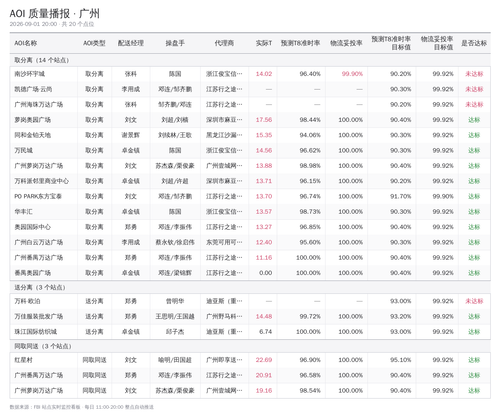Click the 操盘手 cell '曾明华'

(x=175, y=301)
